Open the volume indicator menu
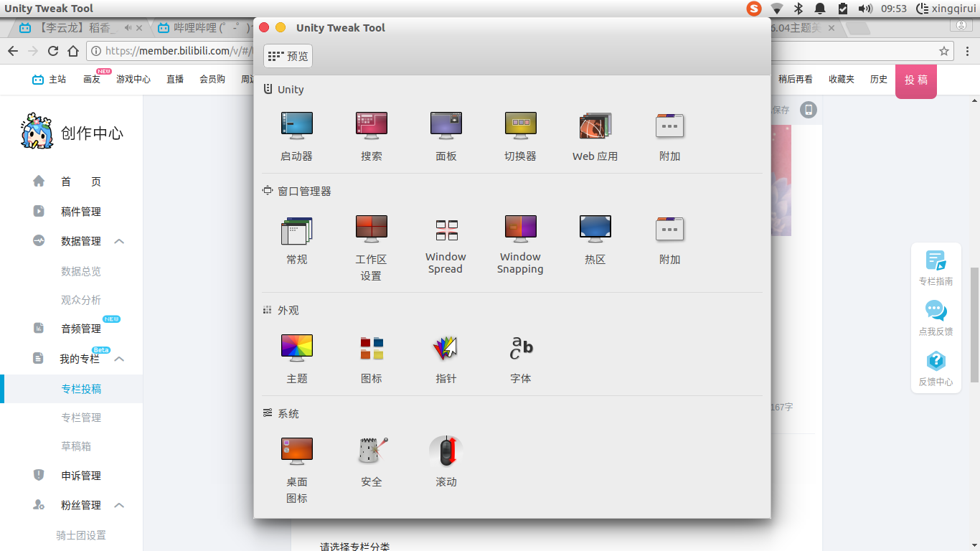Viewport: 980px width, 551px height. (865, 9)
